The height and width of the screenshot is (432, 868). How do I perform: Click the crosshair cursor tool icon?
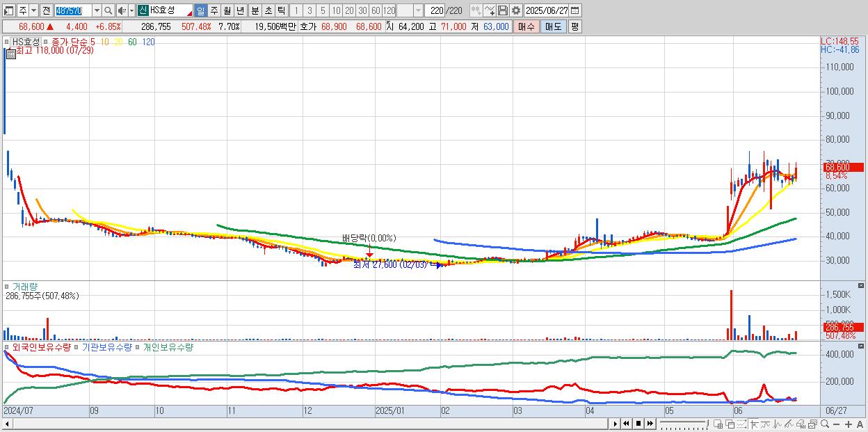[x=754, y=424]
